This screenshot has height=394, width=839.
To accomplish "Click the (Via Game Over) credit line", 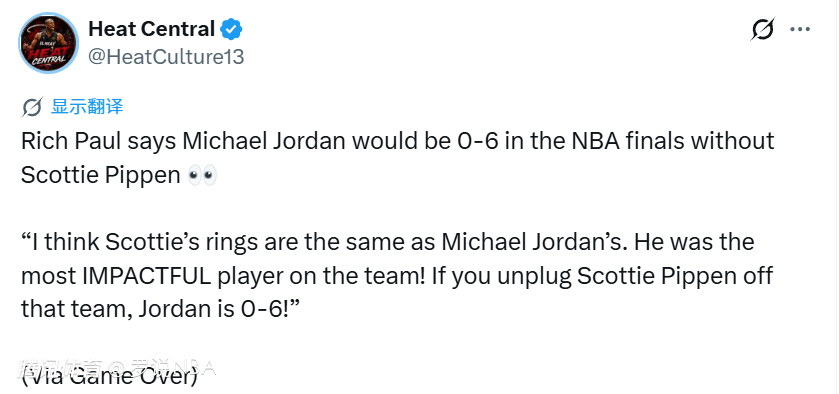I will (109, 377).
